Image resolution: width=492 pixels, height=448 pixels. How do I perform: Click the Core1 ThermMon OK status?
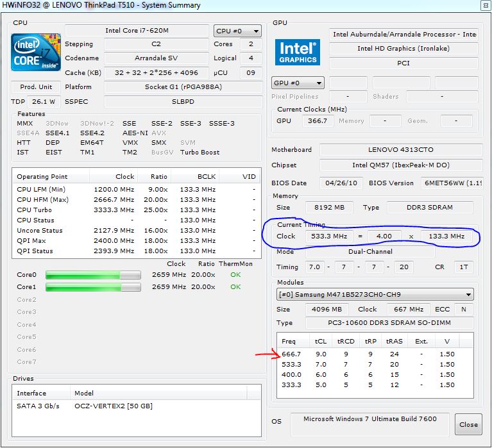235,287
